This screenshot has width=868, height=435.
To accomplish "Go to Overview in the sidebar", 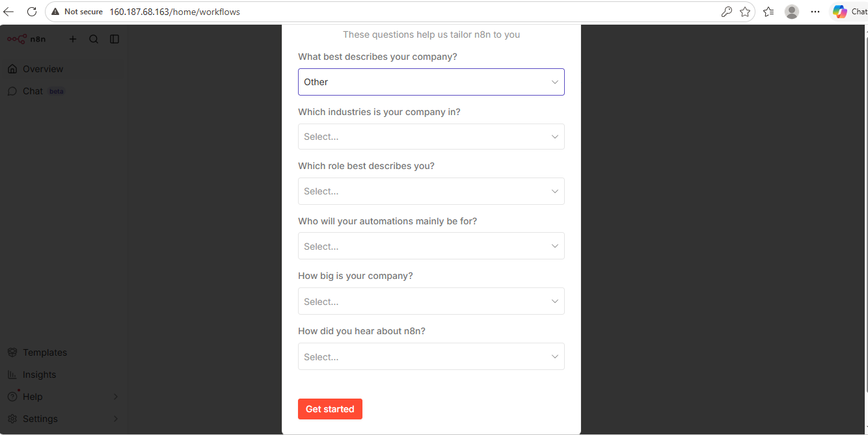I will click(x=42, y=69).
